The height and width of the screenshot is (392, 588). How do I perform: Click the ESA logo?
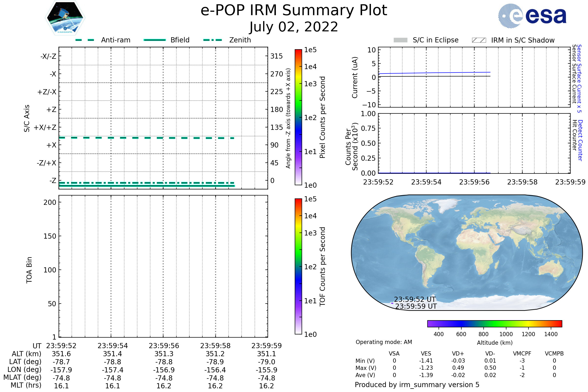click(532, 16)
